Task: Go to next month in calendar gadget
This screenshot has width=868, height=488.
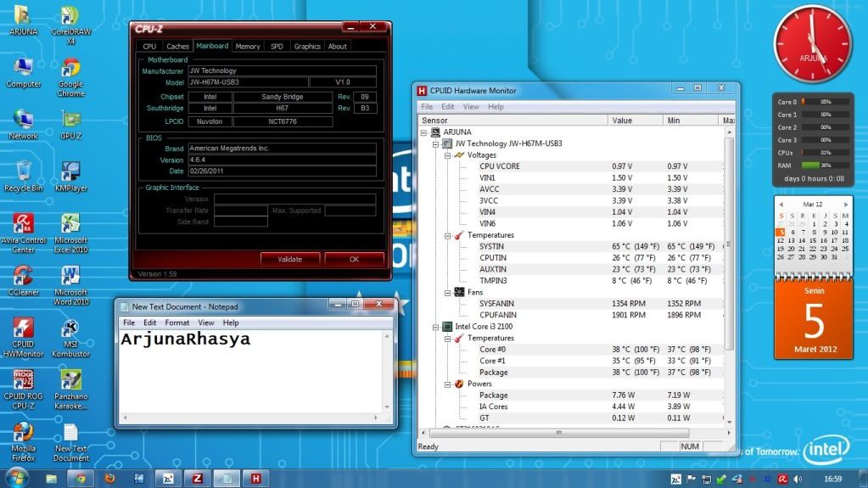Action: coord(846,205)
